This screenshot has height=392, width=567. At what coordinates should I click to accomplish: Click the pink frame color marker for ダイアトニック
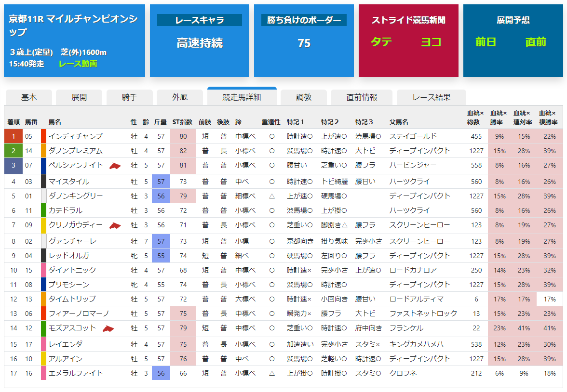(43, 270)
